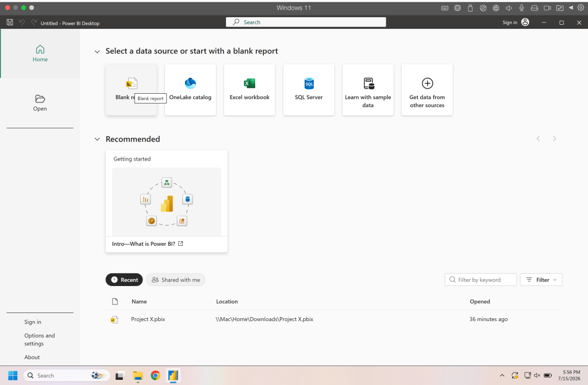Click the Power BI taskbar icon
588x385 pixels.
point(173,376)
